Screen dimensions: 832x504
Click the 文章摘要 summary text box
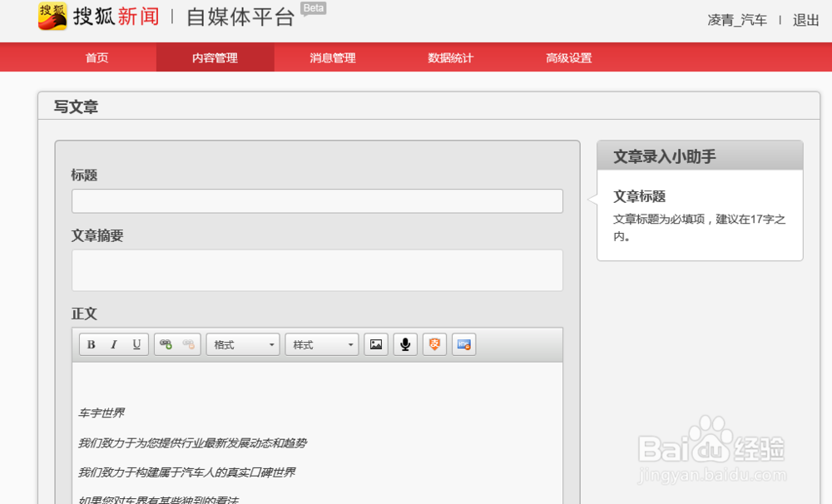tap(316, 269)
